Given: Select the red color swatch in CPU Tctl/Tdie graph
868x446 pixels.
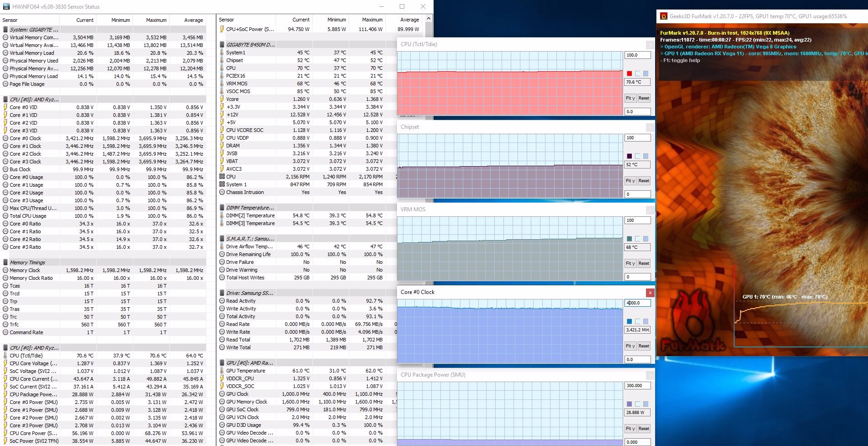Looking at the screenshot, I should tap(629, 73).
